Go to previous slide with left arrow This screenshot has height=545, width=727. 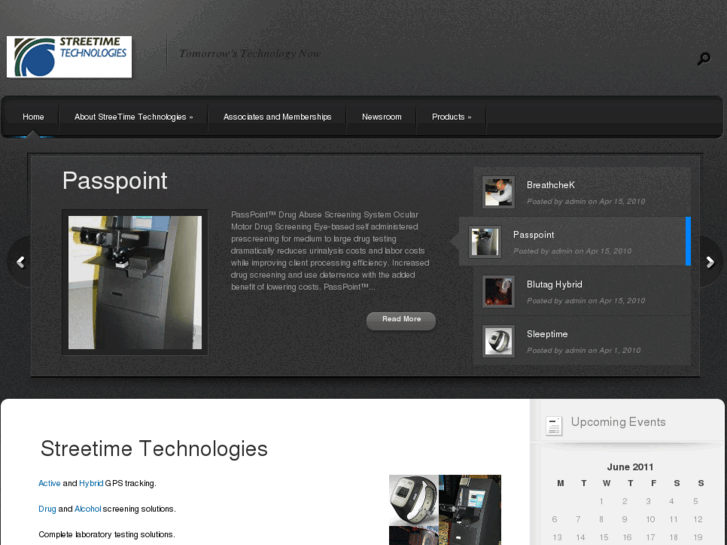coord(20,262)
